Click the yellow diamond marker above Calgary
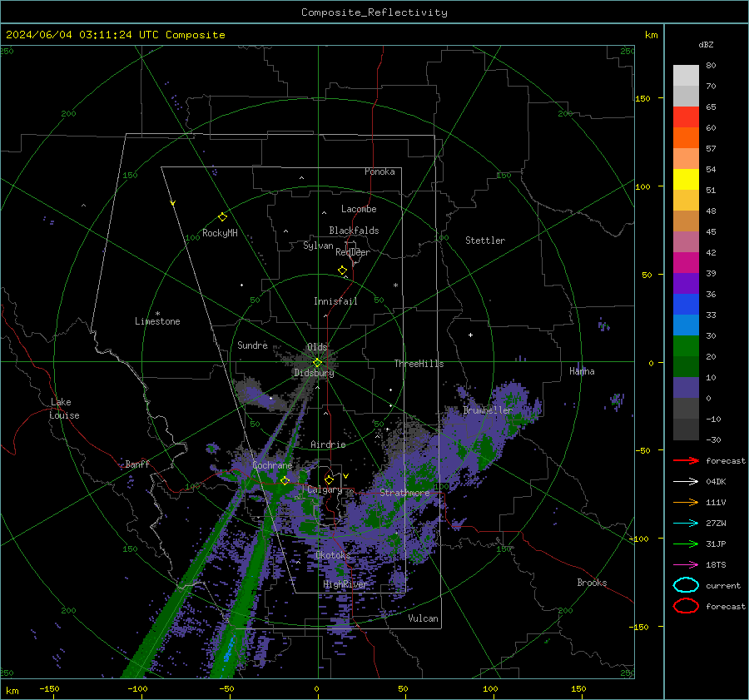 pyautogui.click(x=329, y=479)
